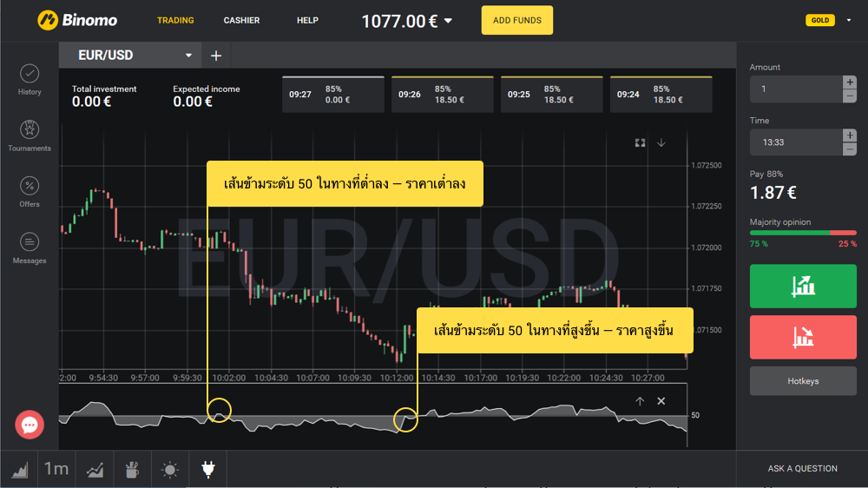Switch chart to fullscreen mode
Screen dimensions: 868x488
[641, 142]
